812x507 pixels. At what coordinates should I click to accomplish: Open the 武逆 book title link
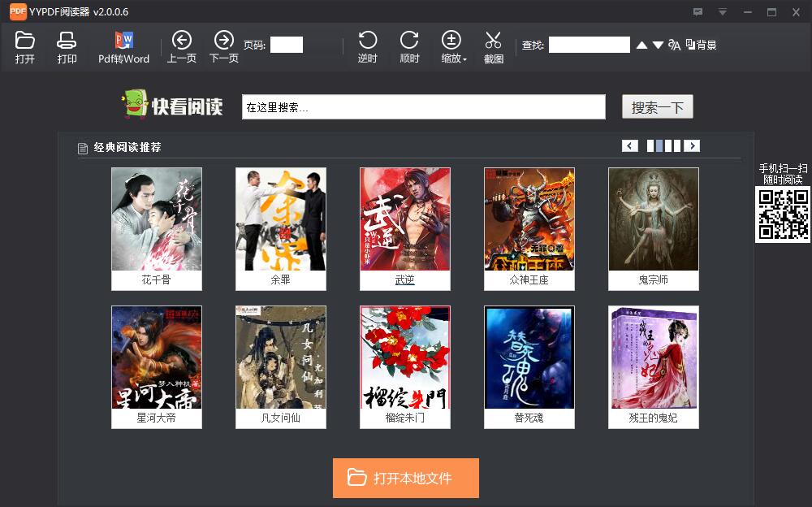click(404, 280)
